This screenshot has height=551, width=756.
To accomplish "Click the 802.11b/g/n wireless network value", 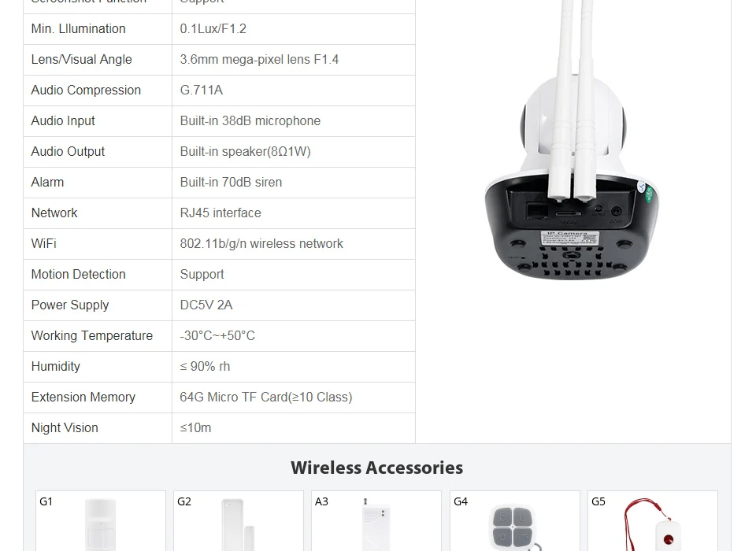I will [x=261, y=243].
